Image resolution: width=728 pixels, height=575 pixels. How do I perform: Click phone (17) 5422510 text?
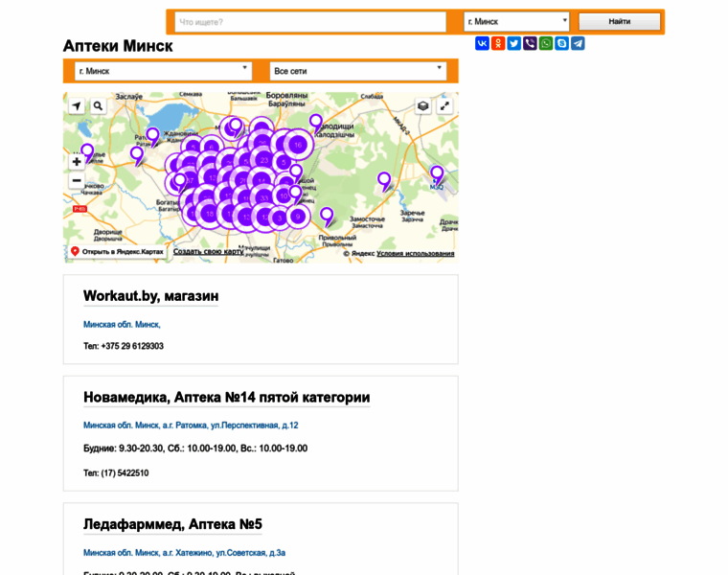tap(125, 473)
